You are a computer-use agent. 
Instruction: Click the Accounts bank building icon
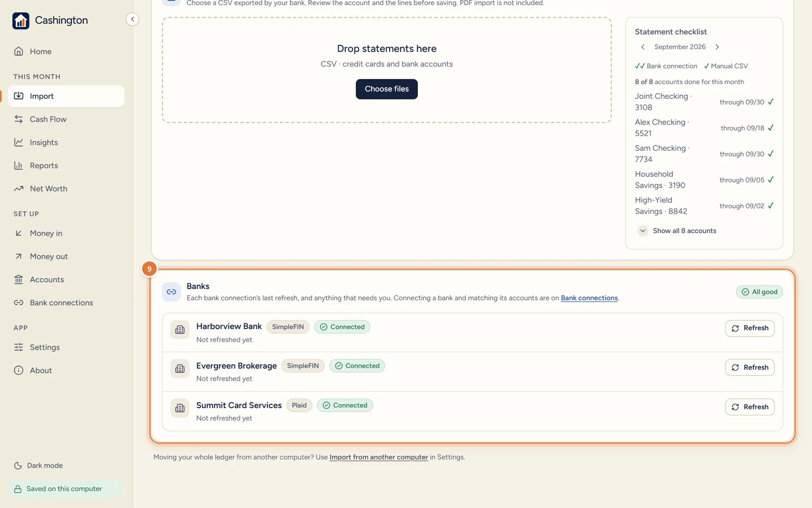click(19, 279)
